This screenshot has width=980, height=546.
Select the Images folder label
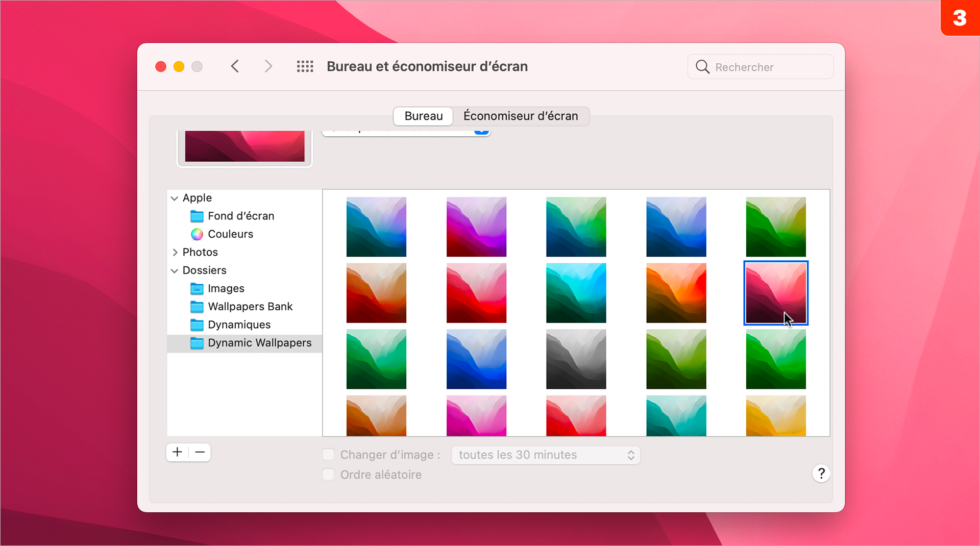(x=226, y=289)
